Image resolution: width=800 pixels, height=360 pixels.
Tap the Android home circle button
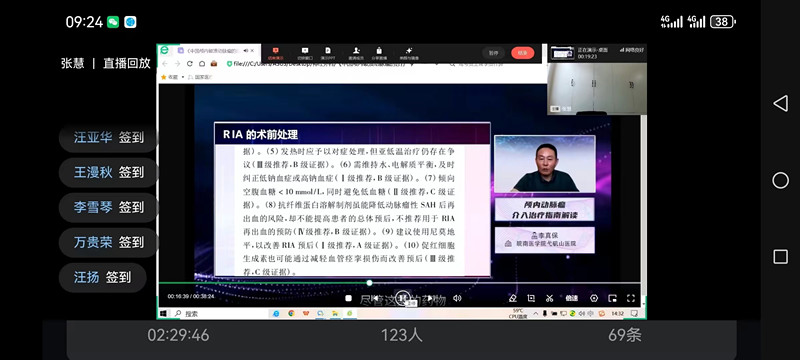(x=780, y=180)
